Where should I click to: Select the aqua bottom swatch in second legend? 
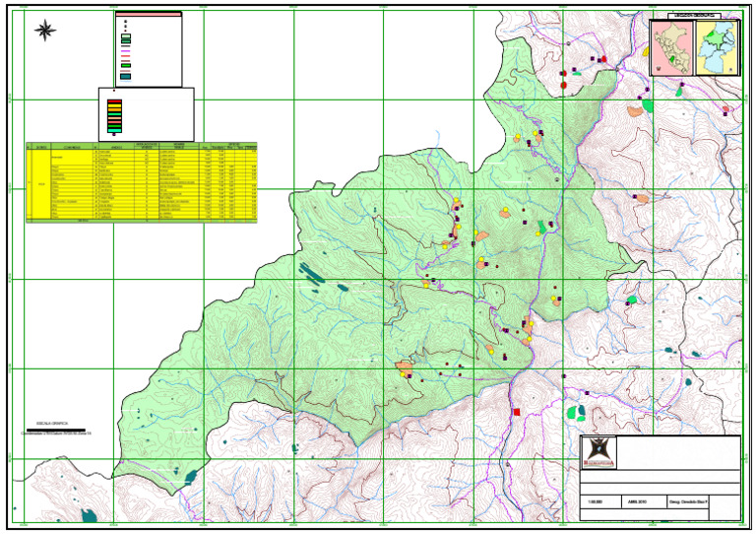pyautogui.click(x=115, y=131)
